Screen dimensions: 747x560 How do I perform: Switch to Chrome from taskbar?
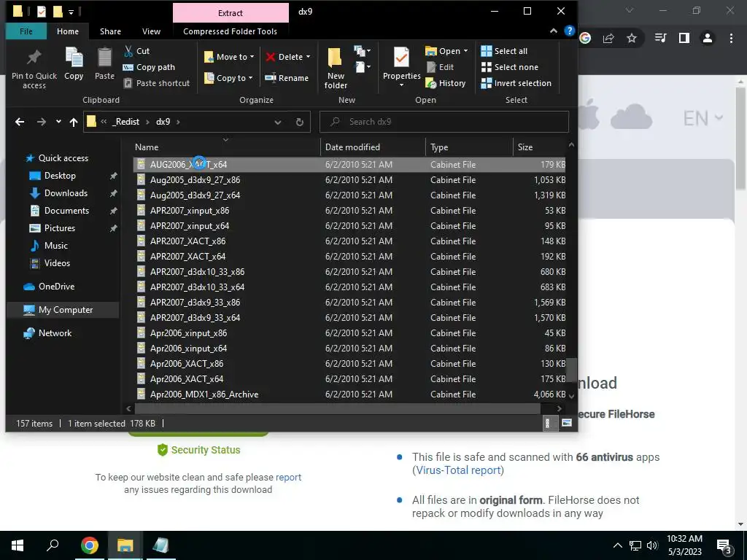coord(90,545)
